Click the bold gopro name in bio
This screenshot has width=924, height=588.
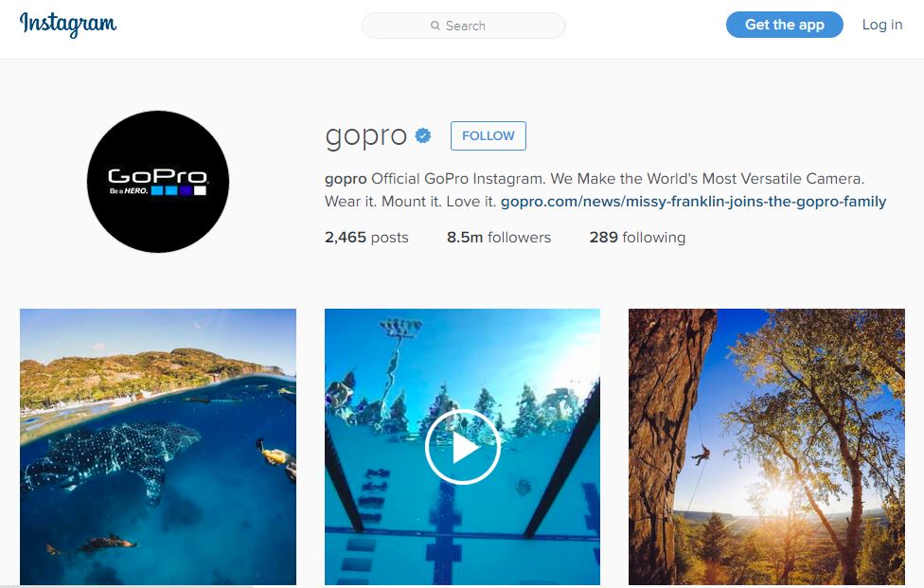346,179
